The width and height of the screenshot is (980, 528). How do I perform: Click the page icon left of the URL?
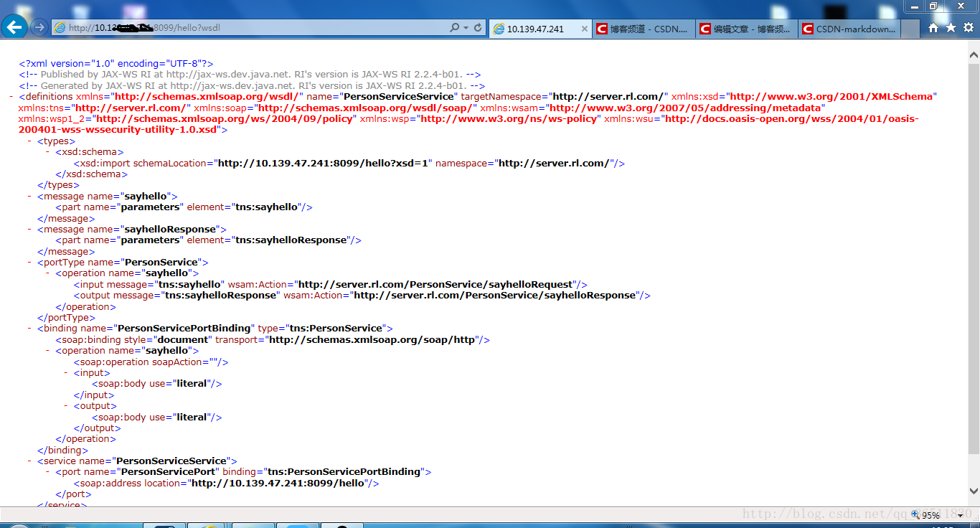click(60, 28)
